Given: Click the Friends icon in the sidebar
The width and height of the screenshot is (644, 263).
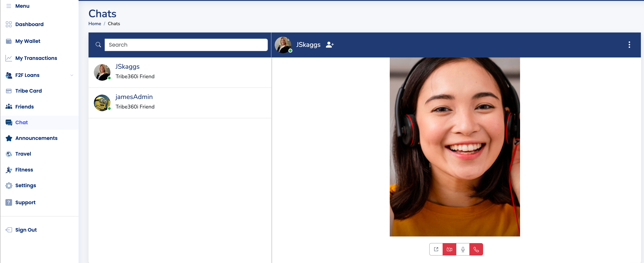Looking at the screenshot, I should 9,106.
